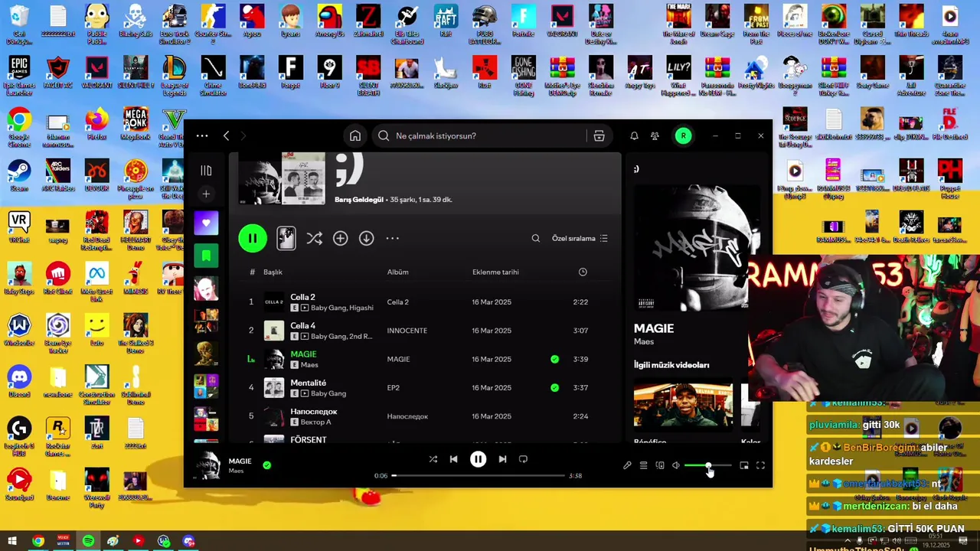Create a new playlist with sidebar plus icon

click(x=206, y=194)
